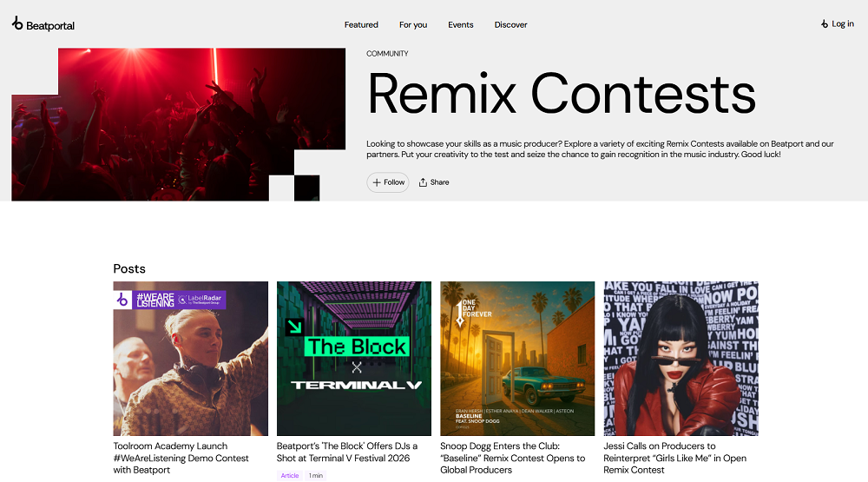The width and height of the screenshot is (868, 482).
Task: Click the Beatportal logo icon
Action: tap(17, 23)
